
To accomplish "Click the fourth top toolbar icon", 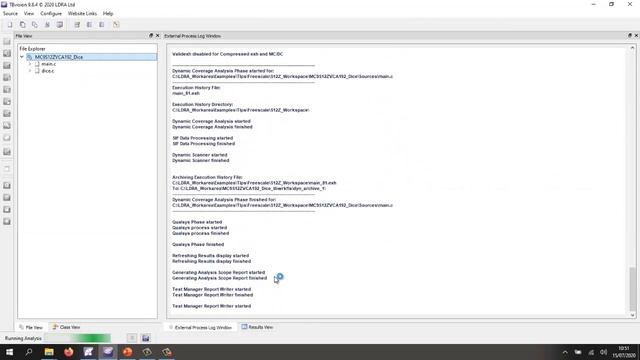I will tap(47, 24).
